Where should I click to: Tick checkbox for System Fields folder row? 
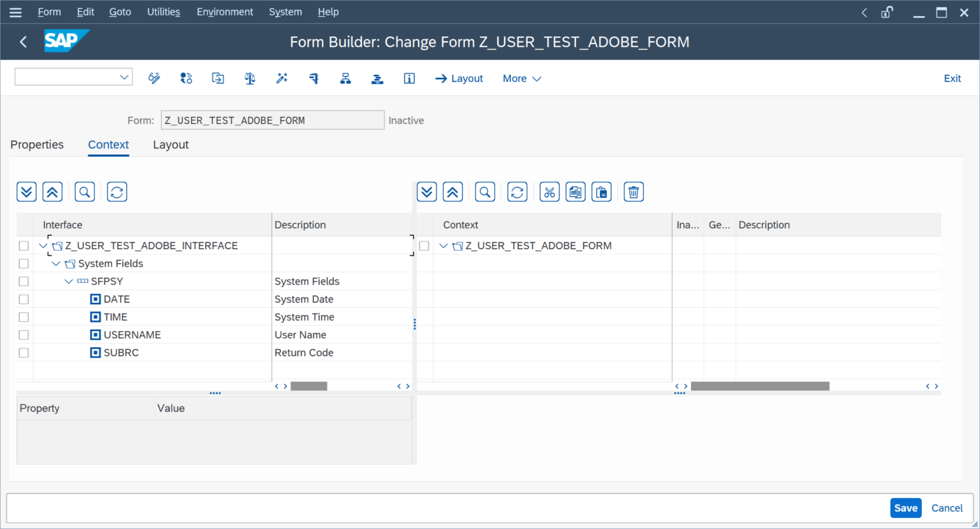24,264
